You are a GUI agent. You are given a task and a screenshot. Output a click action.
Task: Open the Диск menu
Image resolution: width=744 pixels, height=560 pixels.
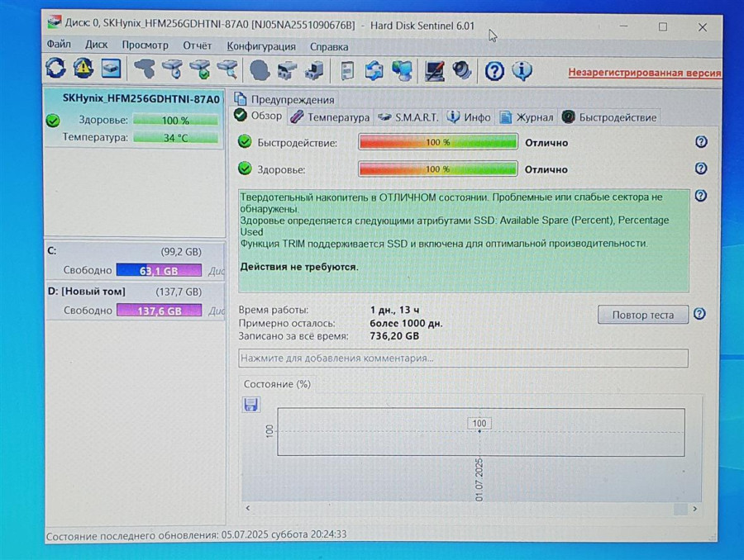click(97, 45)
